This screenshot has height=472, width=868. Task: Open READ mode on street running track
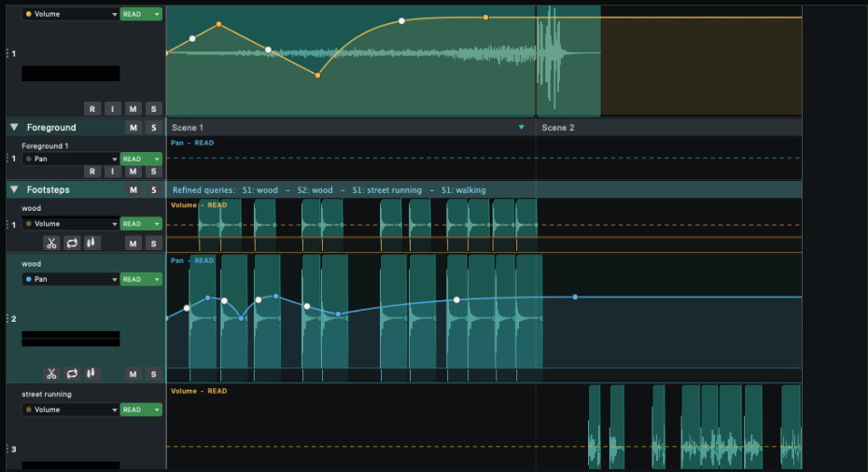click(141, 410)
